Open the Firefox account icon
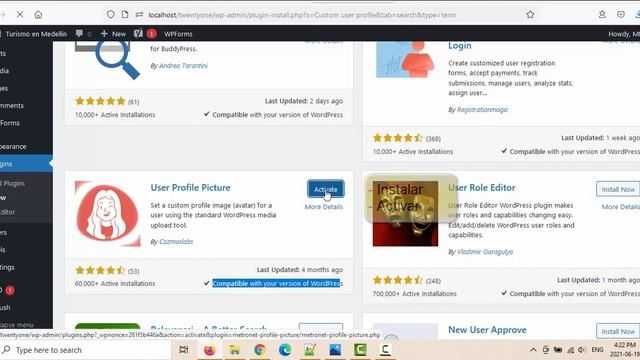The width and height of the screenshot is (640, 360). (602, 15)
